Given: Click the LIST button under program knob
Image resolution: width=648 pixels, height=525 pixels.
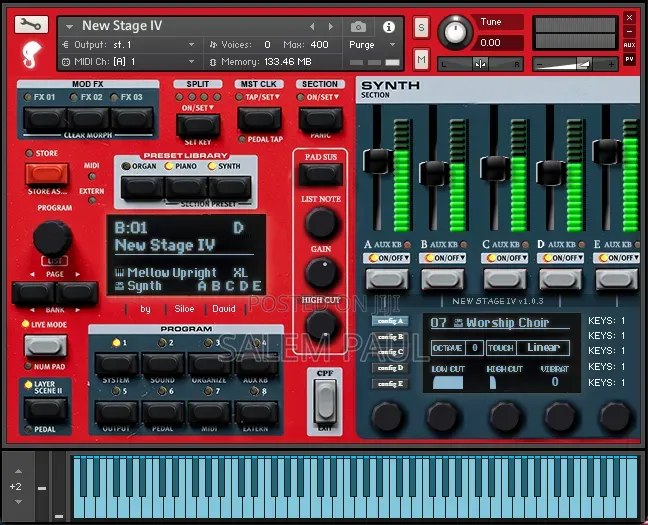Looking at the screenshot, I should point(55,261).
